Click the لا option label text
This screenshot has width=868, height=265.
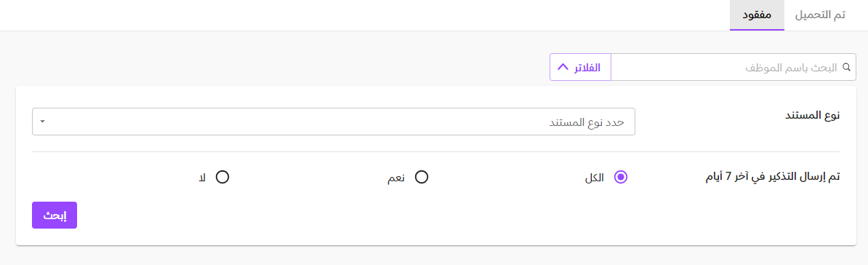(x=202, y=178)
